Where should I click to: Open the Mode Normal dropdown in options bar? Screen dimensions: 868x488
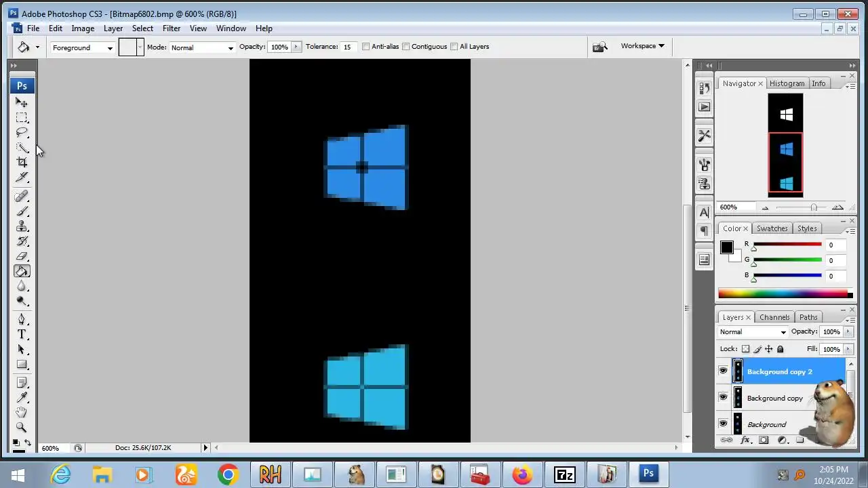pos(201,47)
